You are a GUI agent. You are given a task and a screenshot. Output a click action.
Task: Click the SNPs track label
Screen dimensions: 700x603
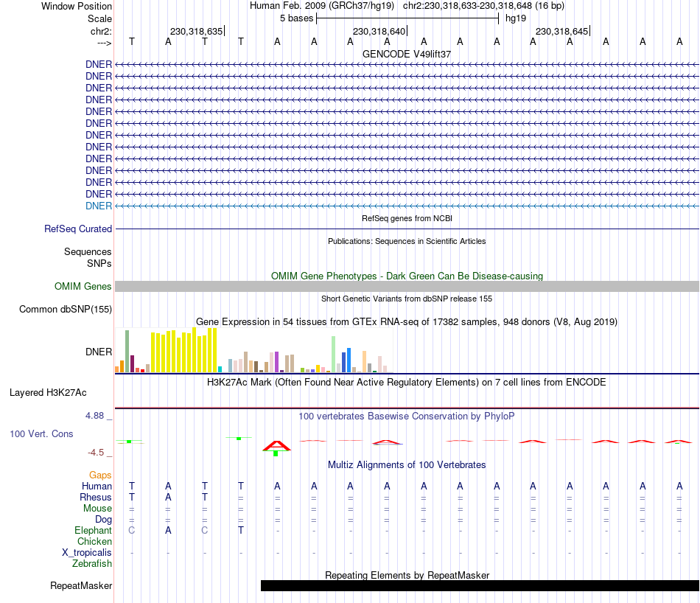99,263
